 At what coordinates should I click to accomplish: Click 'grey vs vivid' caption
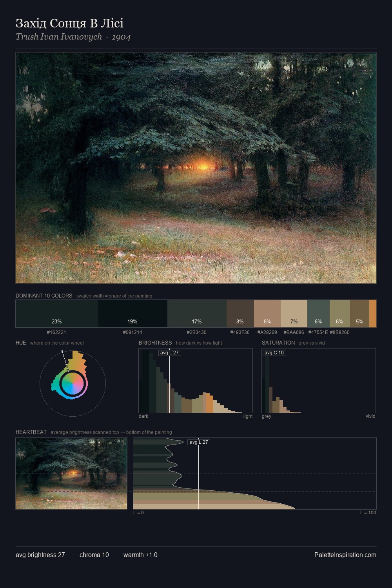click(x=312, y=343)
